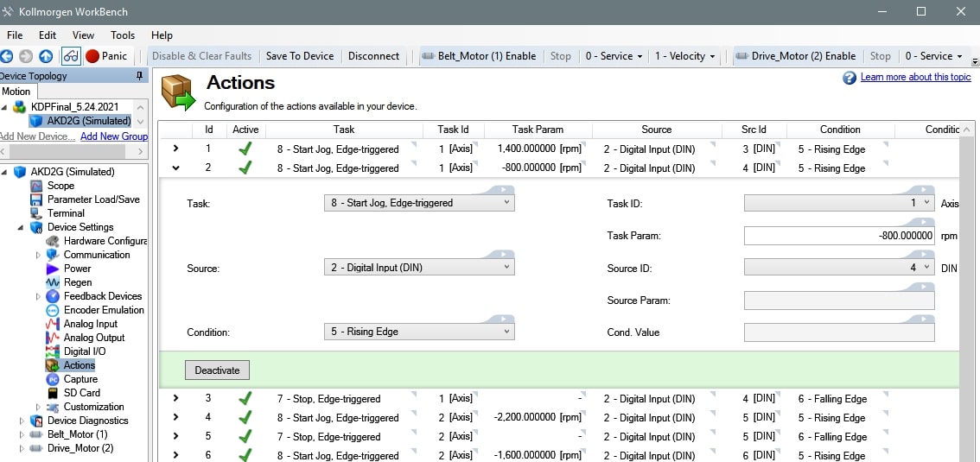Open the Task ID dropdown
This screenshot has width=980, height=462.
(x=839, y=203)
